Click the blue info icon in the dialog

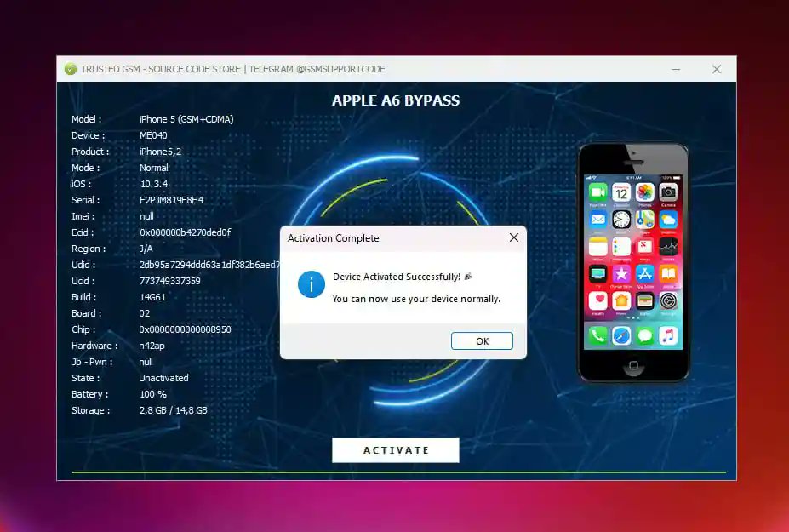coord(311,284)
